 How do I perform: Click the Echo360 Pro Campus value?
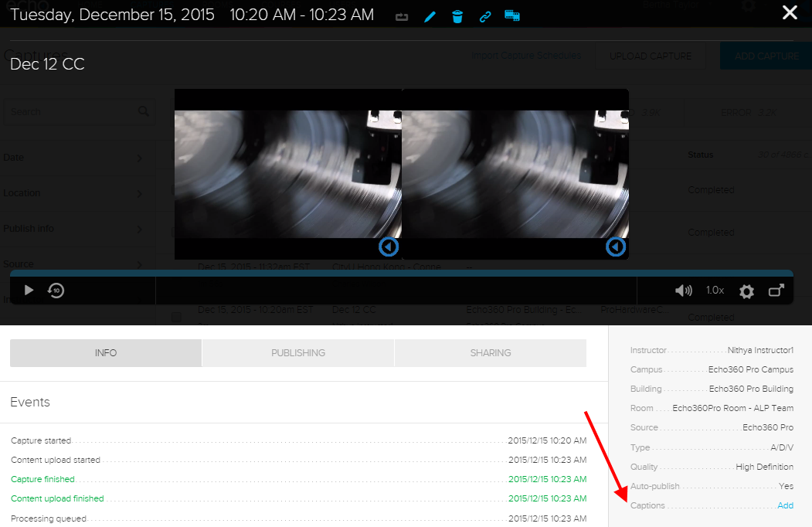tap(750, 369)
